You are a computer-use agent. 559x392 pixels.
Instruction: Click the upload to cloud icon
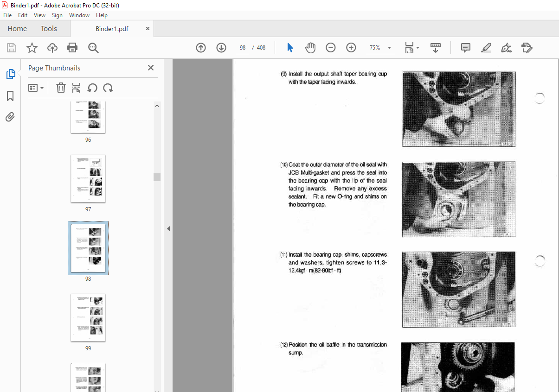point(52,48)
